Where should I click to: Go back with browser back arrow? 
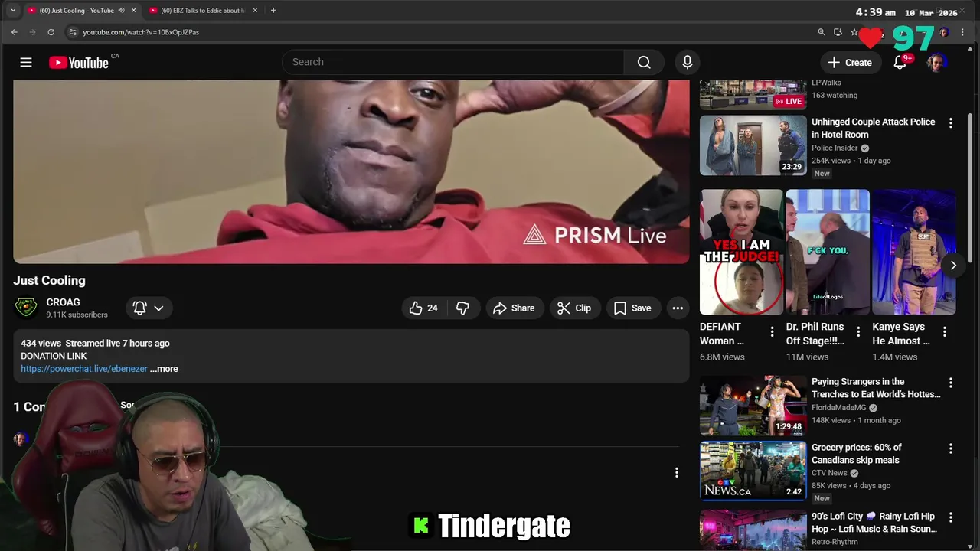[x=14, y=32]
